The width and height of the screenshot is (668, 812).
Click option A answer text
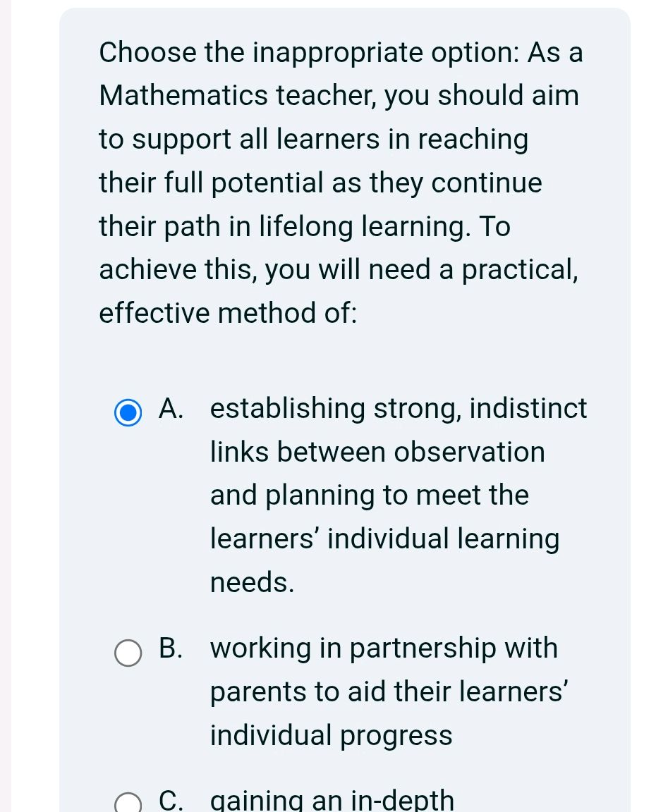pos(384,493)
